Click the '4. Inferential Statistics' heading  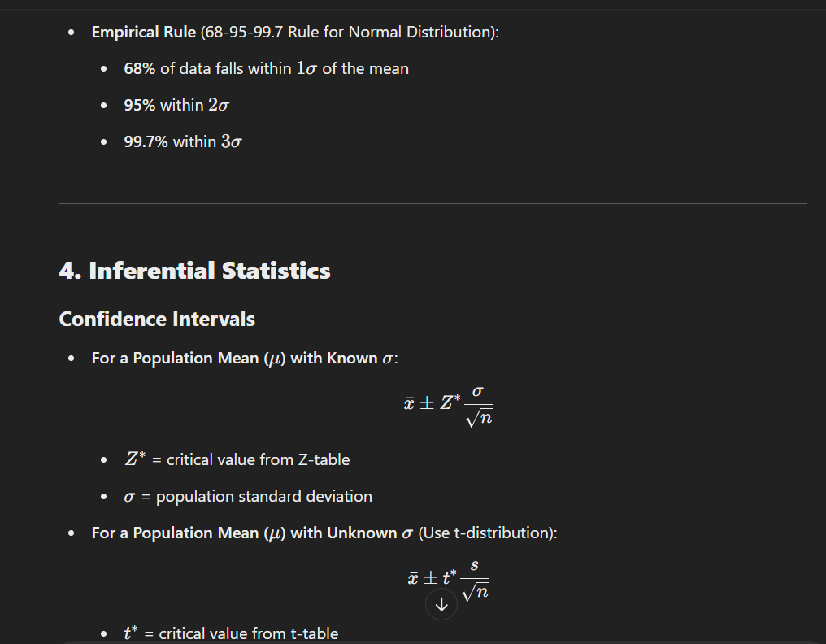[194, 271]
